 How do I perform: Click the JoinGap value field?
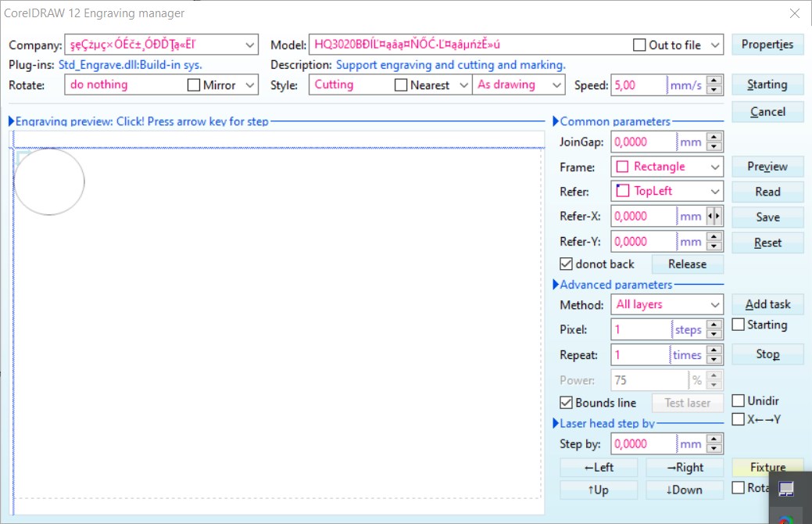[x=644, y=142]
